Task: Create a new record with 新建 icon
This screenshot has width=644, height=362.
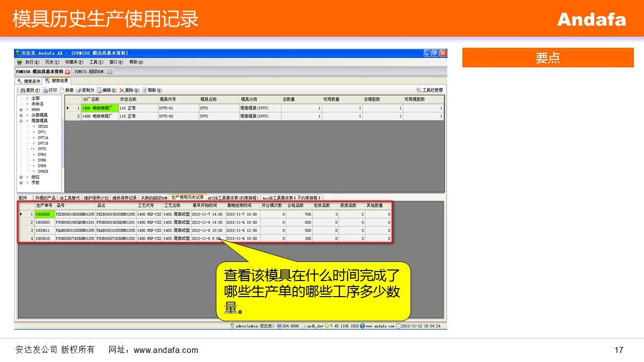Action: click(62, 90)
